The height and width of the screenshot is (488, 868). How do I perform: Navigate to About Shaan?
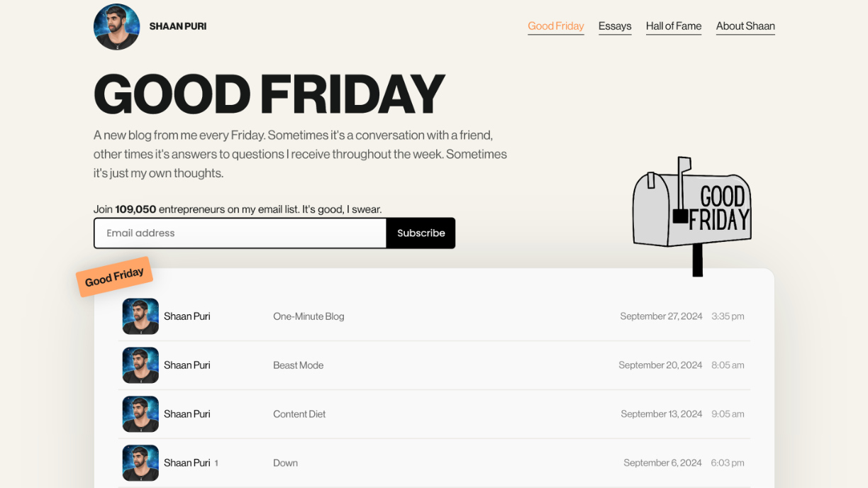(745, 26)
